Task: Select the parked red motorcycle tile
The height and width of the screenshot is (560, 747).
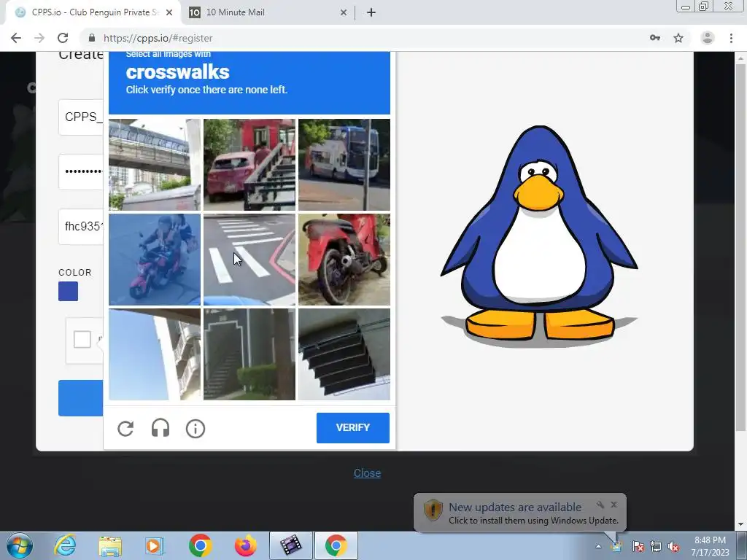Action: pyautogui.click(x=344, y=260)
